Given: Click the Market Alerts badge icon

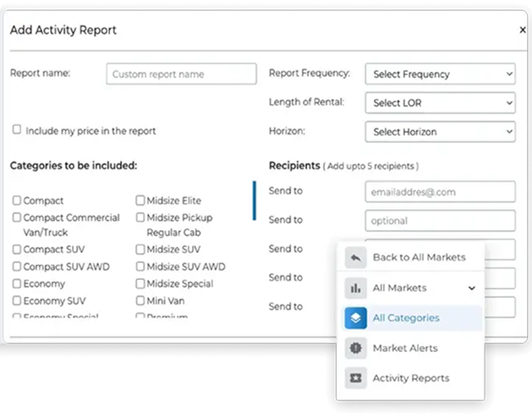Looking at the screenshot, I should click(x=355, y=348).
